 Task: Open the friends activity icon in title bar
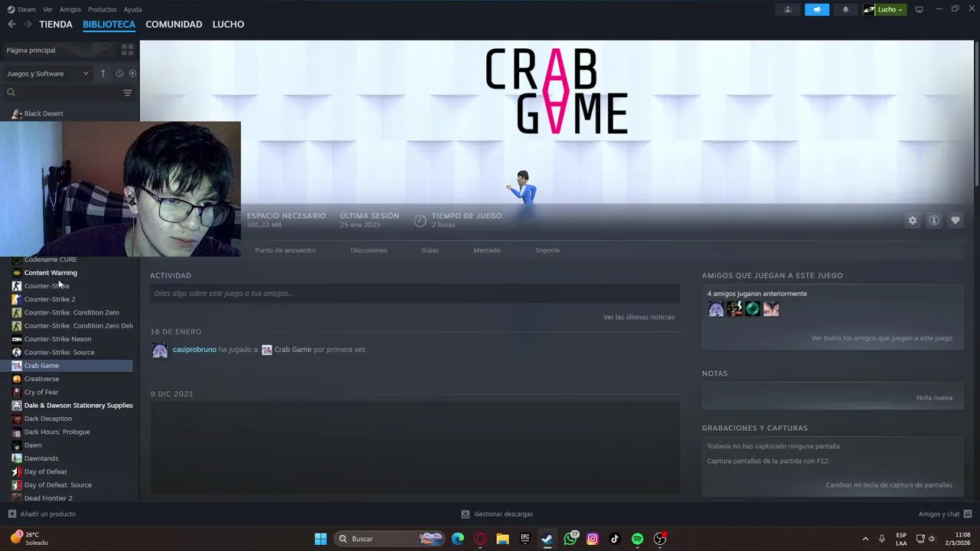coord(787,9)
